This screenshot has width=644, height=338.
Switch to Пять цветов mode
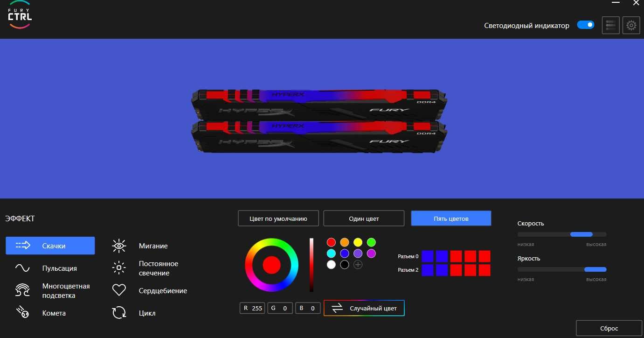[451, 218]
